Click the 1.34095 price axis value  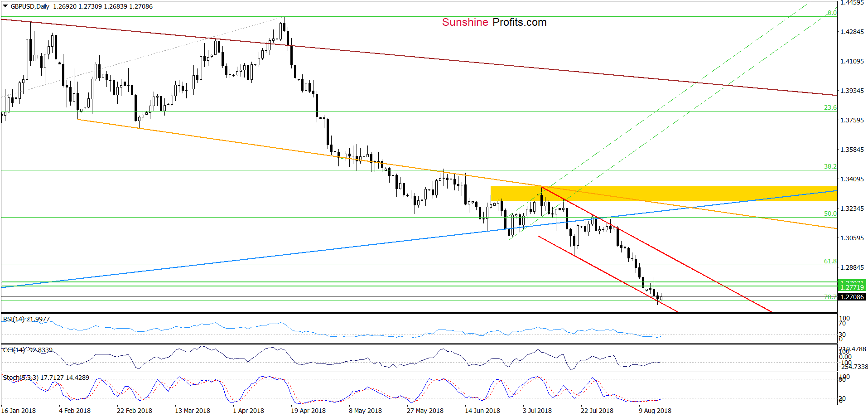852,179
